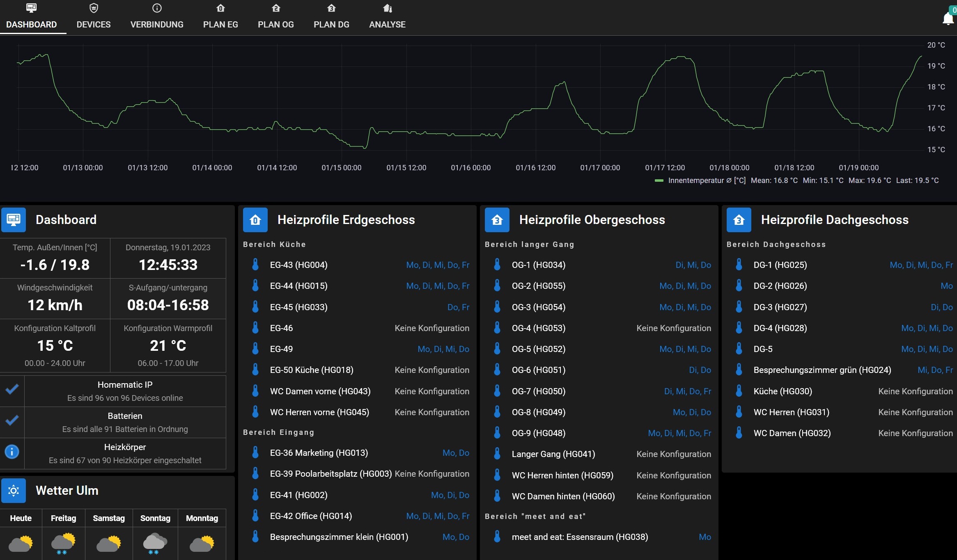
Task: Open the notification bell
Action: coord(948,18)
